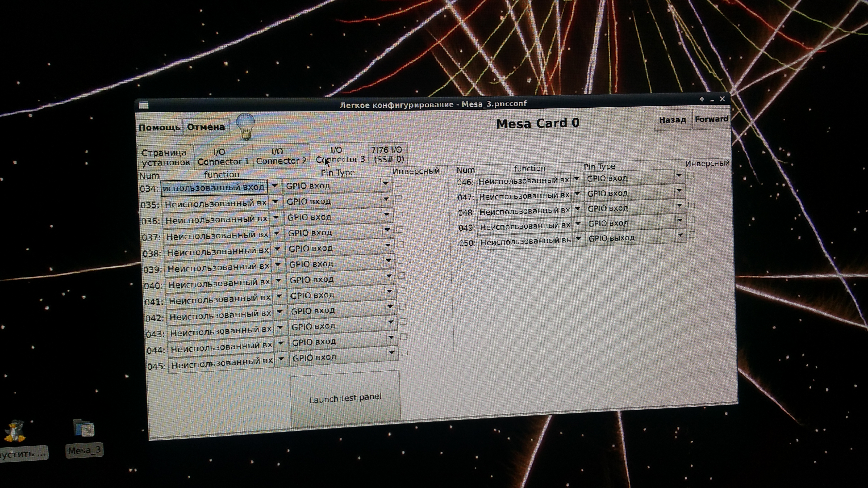
Task: Click the shade-up arrow in title bar
Action: pyautogui.click(x=702, y=99)
